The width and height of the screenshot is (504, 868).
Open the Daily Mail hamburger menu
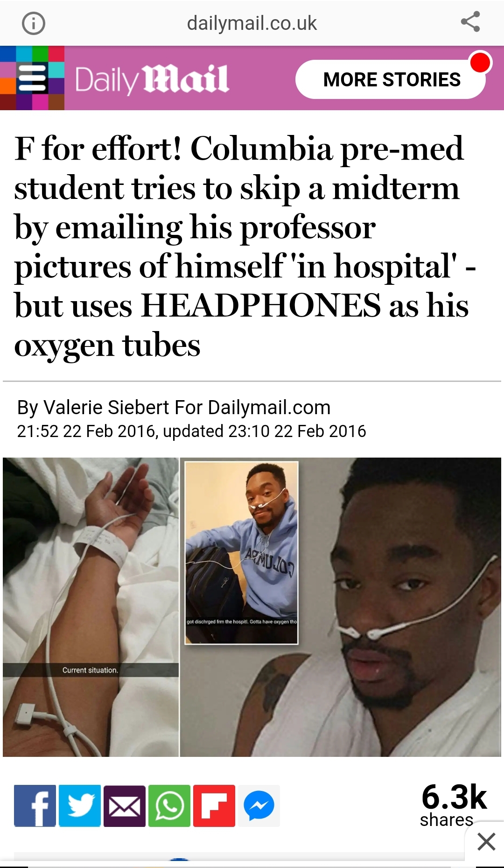pos(32,78)
